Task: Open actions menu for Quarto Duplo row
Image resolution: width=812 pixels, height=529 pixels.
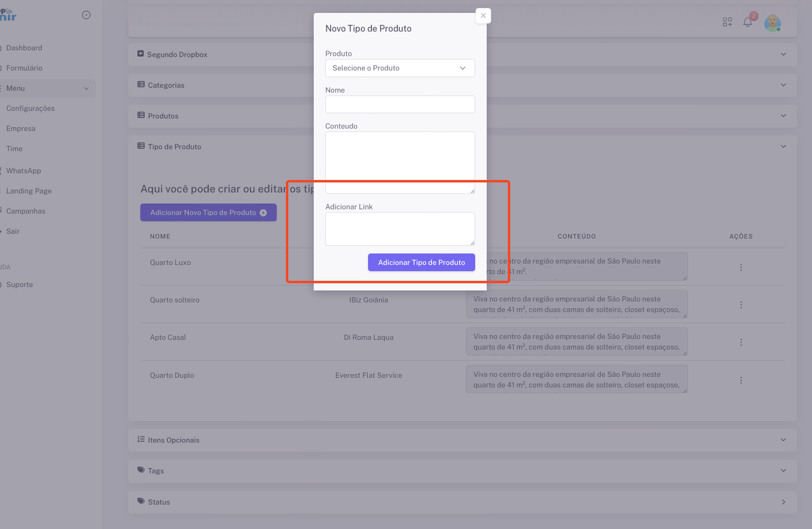Action: click(x=741, y=380)
